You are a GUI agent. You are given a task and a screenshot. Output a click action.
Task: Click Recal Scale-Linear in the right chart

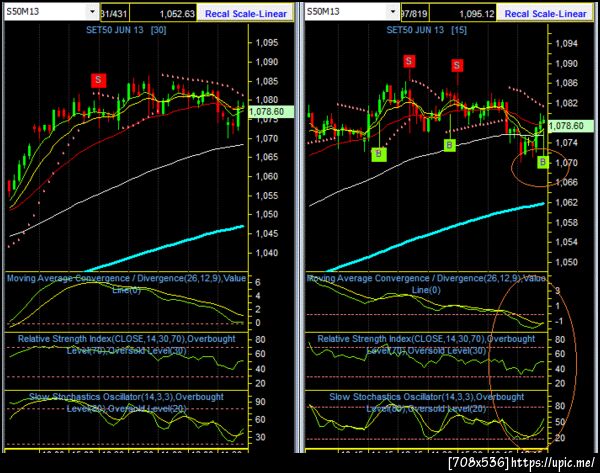click(x=545, y=14)
